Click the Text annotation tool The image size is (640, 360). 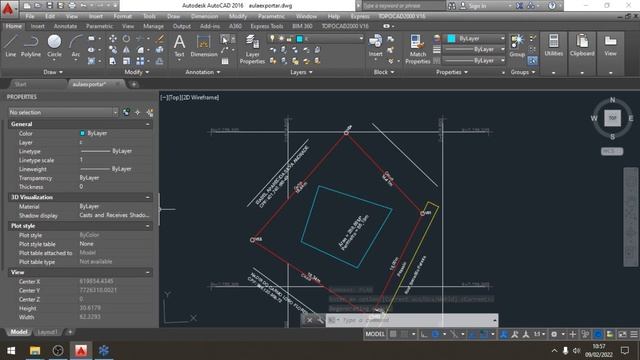coord(179,46)
